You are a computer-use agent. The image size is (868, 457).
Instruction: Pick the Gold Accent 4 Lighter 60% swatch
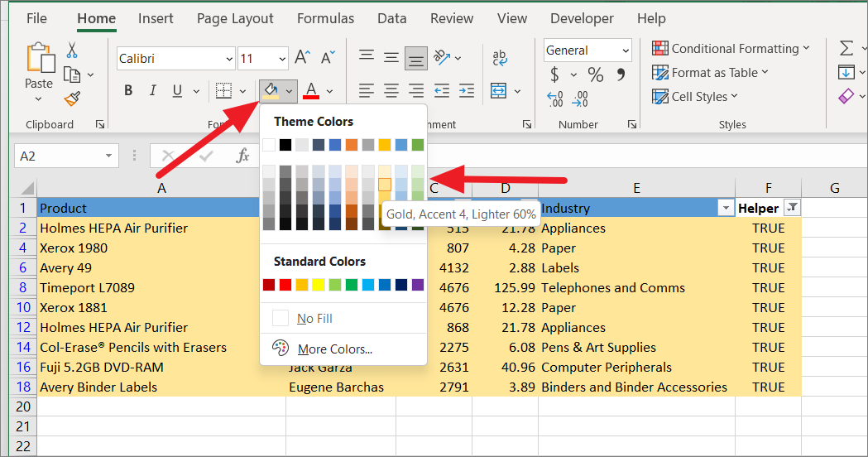point(385,185)
